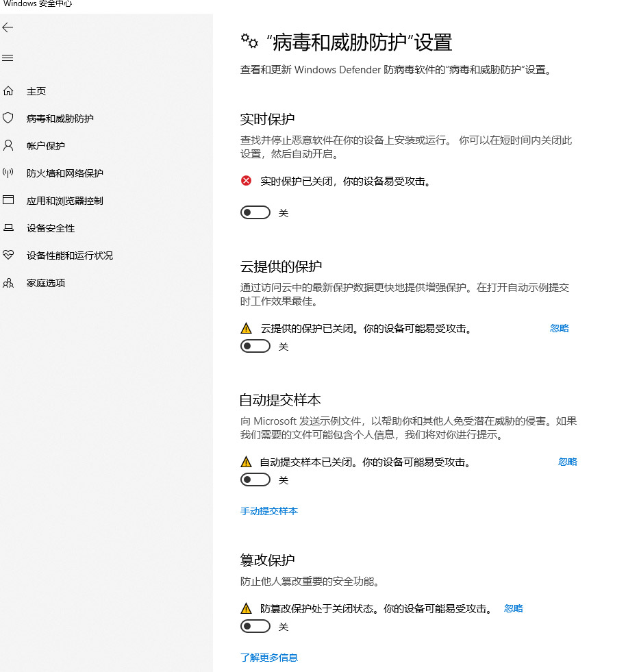Click the back arrow icon

point(8,27)
